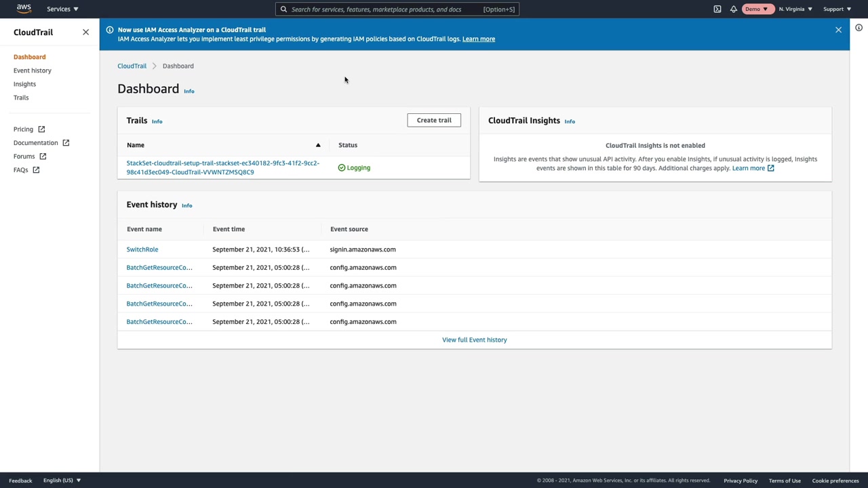Open the Documentation external link
Viewport: 868px width, 488px height.
point(41,143)
